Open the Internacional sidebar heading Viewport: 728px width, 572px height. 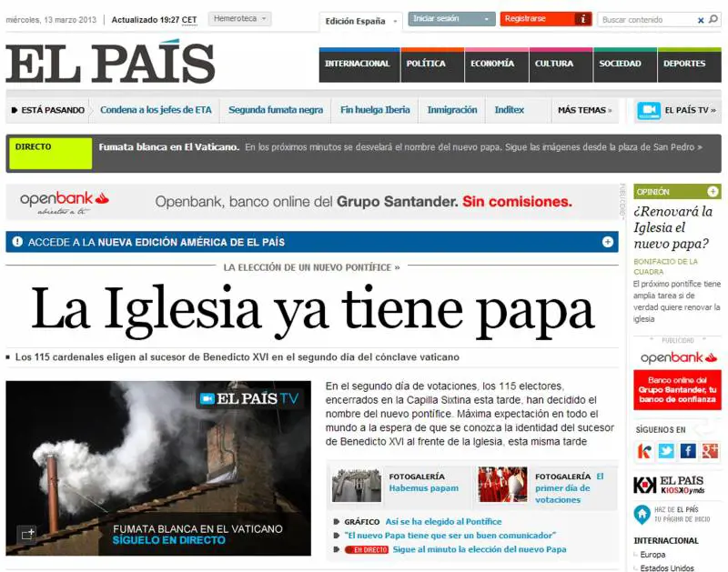666,540
